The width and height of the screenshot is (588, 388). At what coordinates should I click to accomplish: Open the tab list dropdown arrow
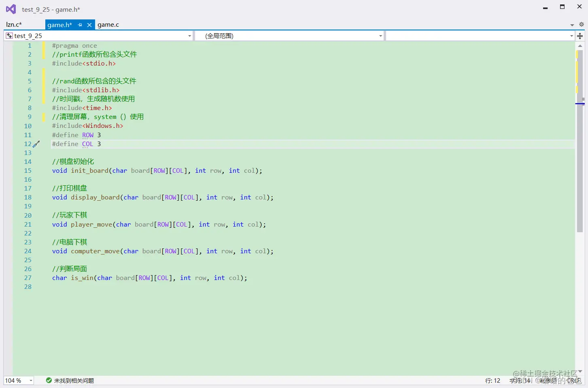pyautogui.click(x=572, y=25)
